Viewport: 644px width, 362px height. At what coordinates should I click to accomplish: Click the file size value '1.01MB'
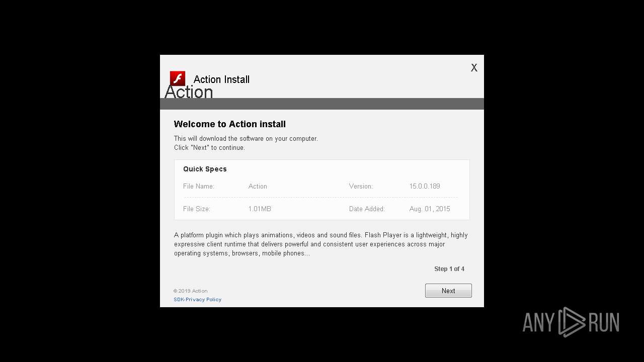tap(260, 209)
